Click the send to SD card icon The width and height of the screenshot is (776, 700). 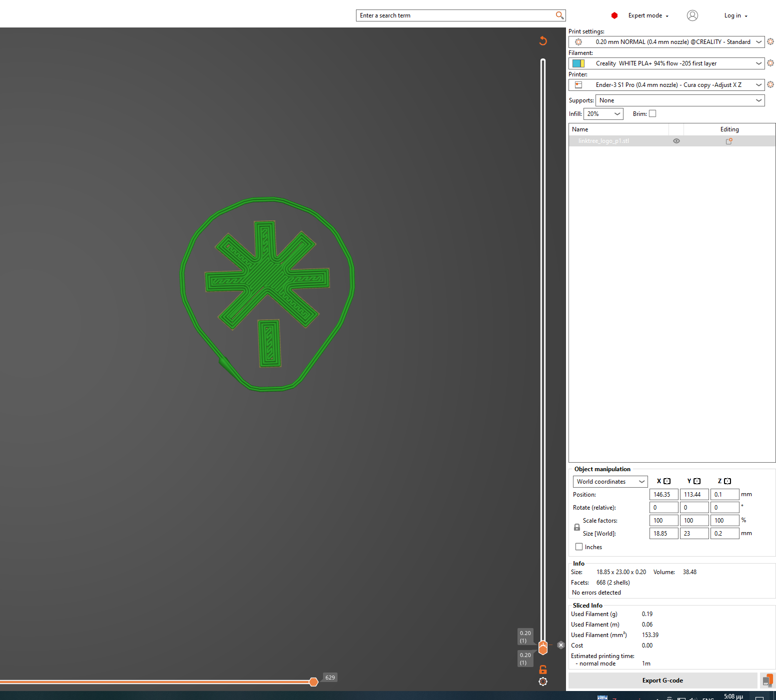click(767, 681)
